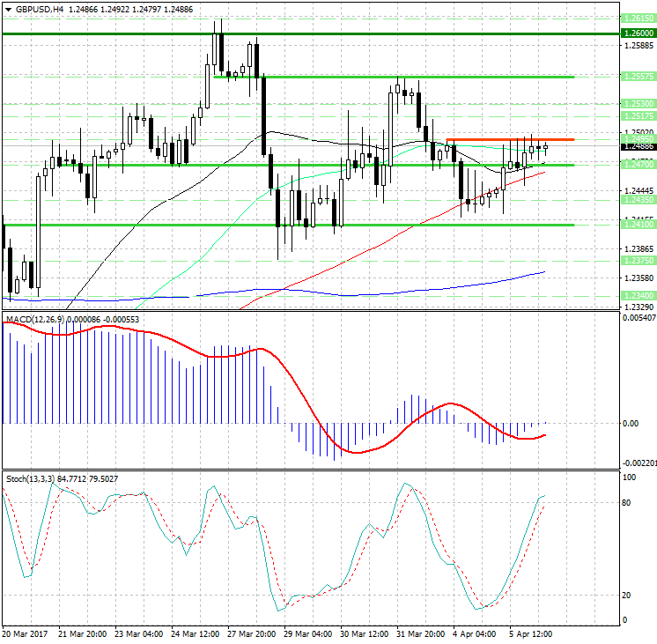The width and height of the screenshot is (657, 644).
Task: Select the 1.23750 price level label
Action: pos(638,261)
